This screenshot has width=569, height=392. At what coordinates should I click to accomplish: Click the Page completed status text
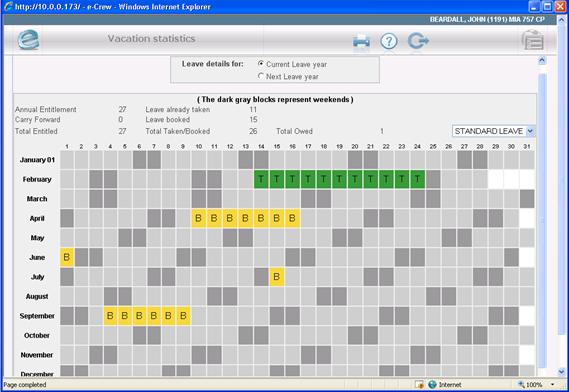tap(25, 384)
